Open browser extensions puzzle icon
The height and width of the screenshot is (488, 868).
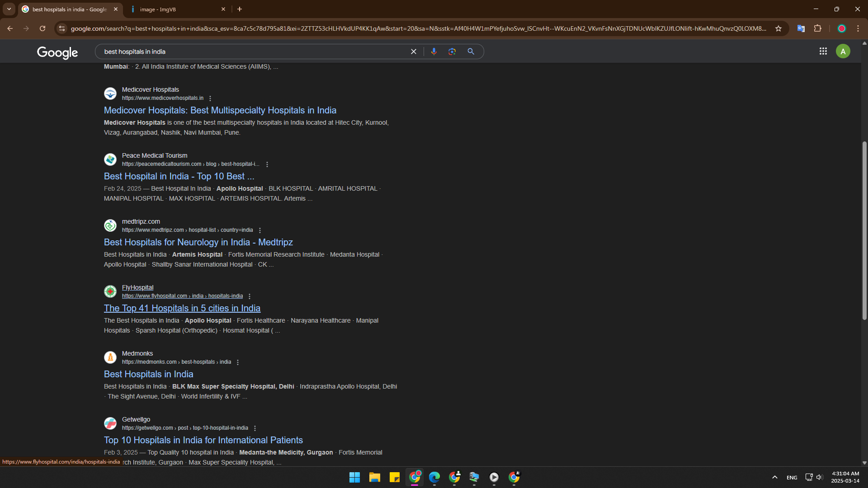coord(818,28)
